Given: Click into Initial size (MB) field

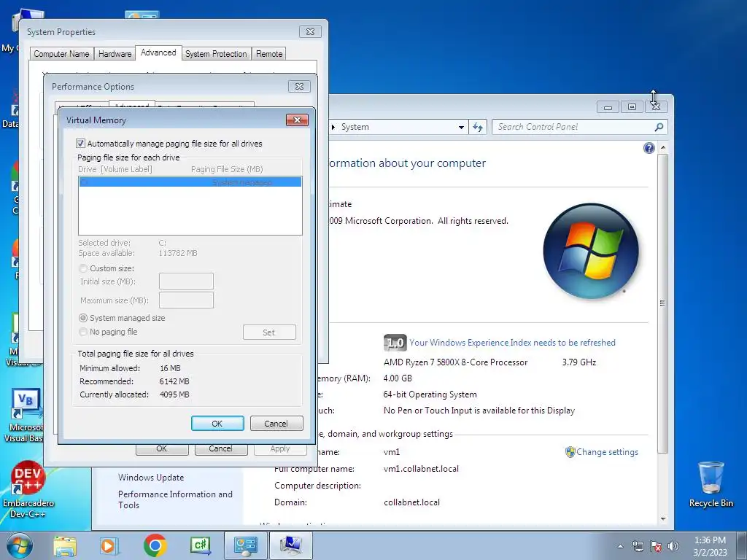Looking at the screenshot, I should tap(186, 281).
